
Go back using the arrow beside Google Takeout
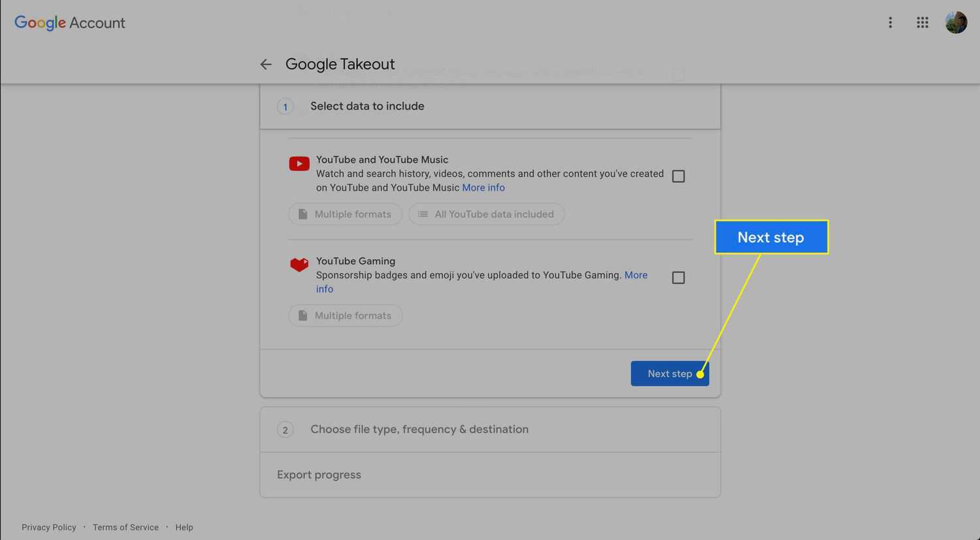coord(265,64)
